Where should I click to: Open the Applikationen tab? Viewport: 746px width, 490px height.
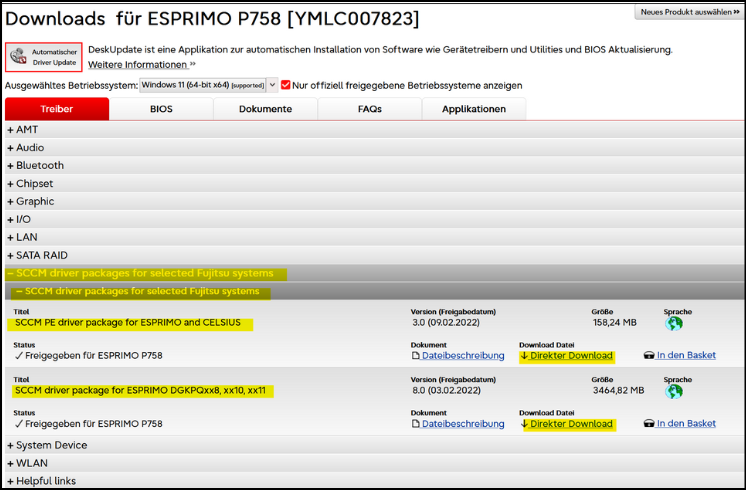[474, 109]
